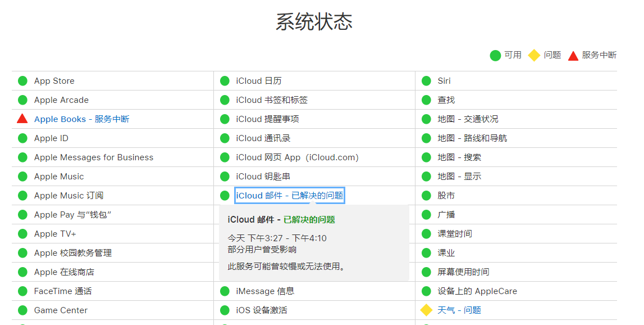
Task: Click the green dot beside iCloud 邮件
Action: (225, 196)
